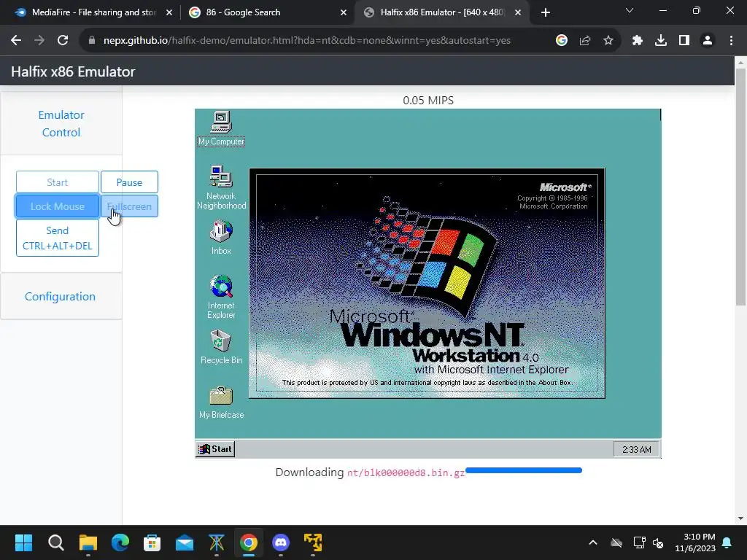Click the page vertical scrollbar
Screen dimensions: 747x560
[740, 187]
